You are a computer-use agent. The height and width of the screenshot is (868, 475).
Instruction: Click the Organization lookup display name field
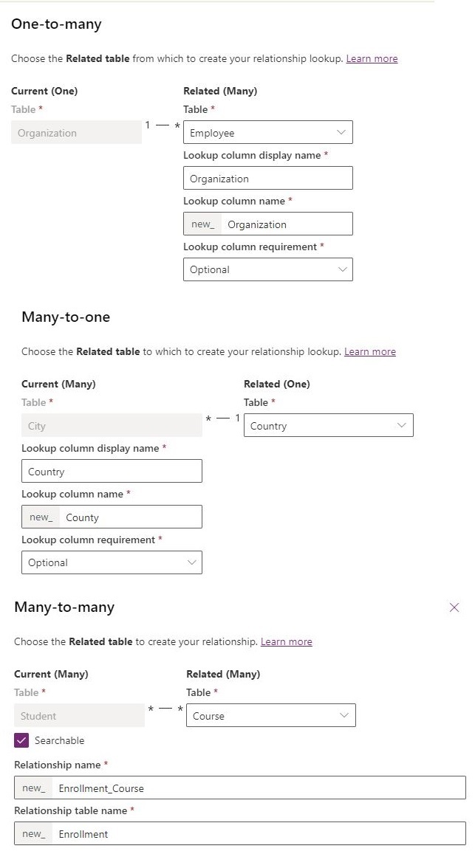click(267, 179)
